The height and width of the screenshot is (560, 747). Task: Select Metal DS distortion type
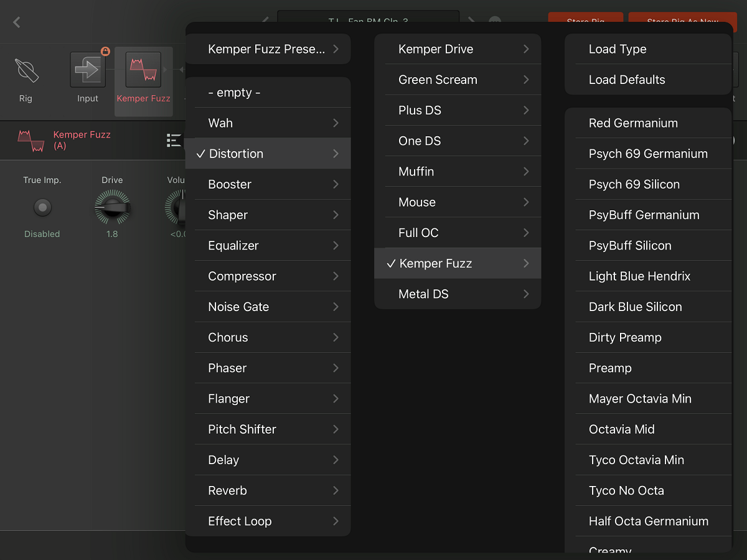click(x=458, y=294)
